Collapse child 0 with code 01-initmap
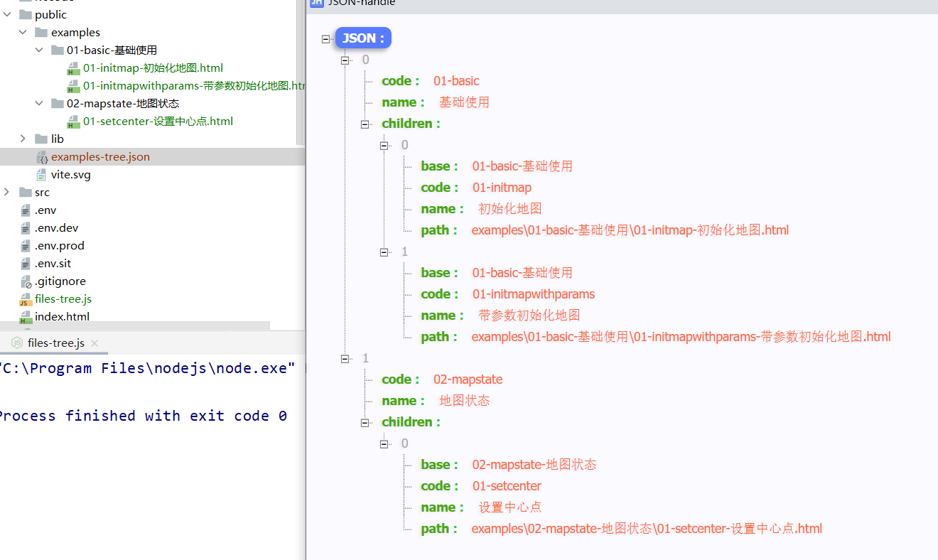The image size is (938, 560). [384, 145]
